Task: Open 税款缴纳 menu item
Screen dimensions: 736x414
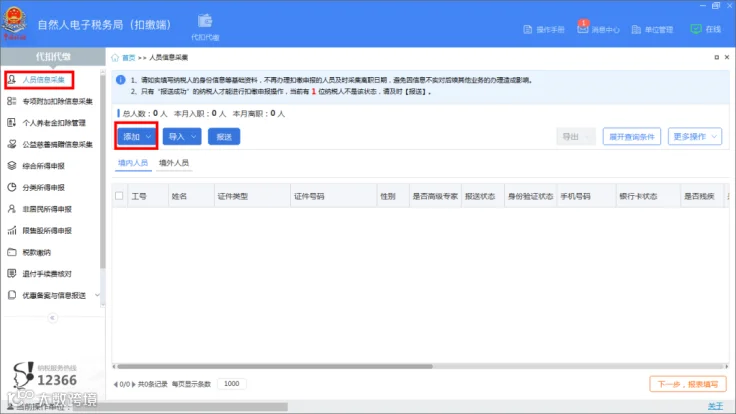Action: (37, 253)
